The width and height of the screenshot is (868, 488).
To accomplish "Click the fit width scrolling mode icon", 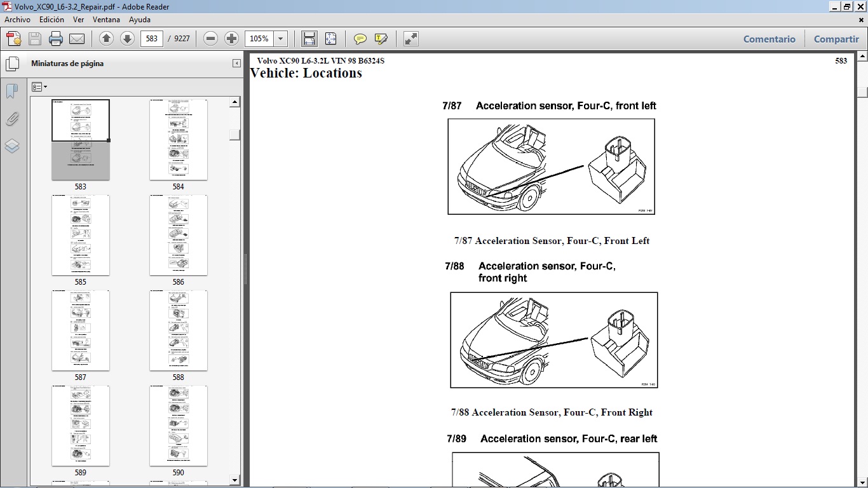I will coord(309,39).
